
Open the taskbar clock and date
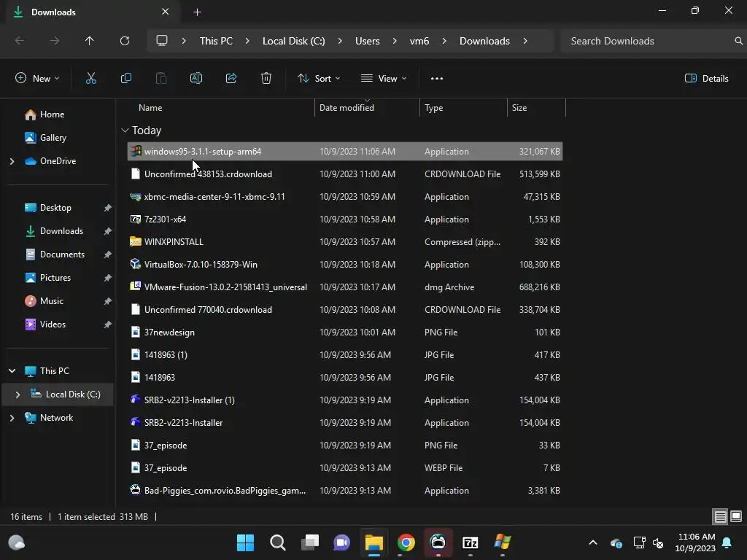pos(695,542)
